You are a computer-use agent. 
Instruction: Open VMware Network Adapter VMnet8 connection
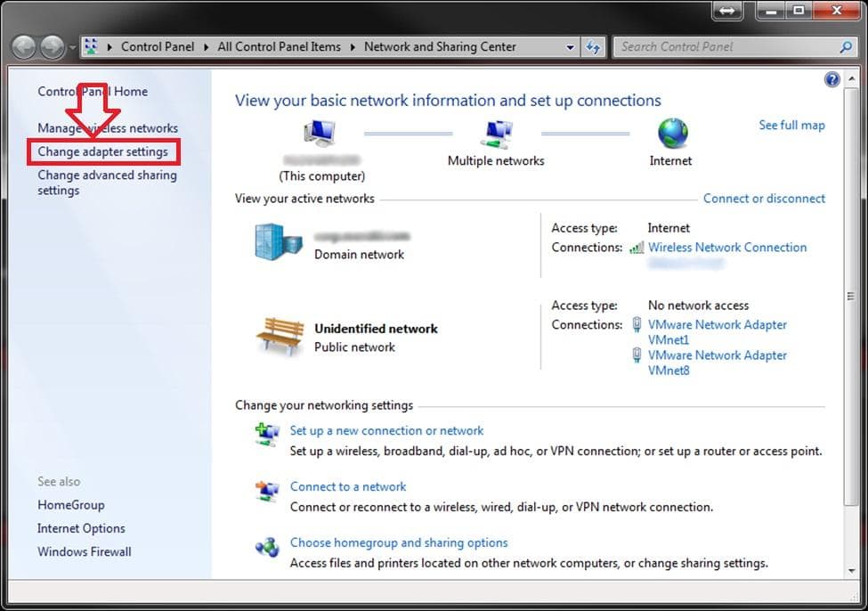coord(718,355)
